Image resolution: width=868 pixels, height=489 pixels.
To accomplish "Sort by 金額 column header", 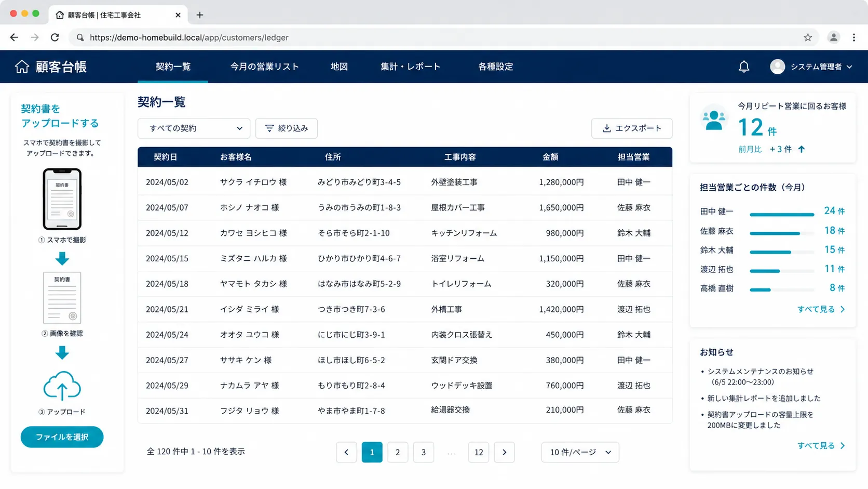I will (x=550, y=157).
